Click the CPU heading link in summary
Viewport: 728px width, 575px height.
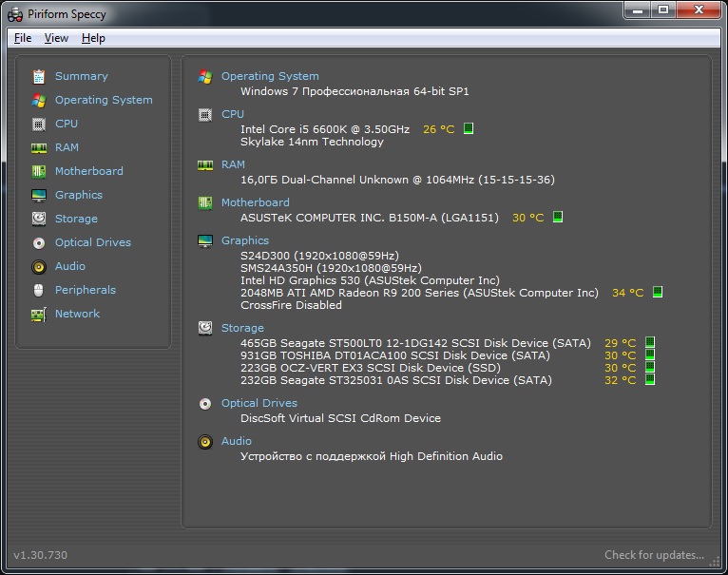tap(233, 114)
